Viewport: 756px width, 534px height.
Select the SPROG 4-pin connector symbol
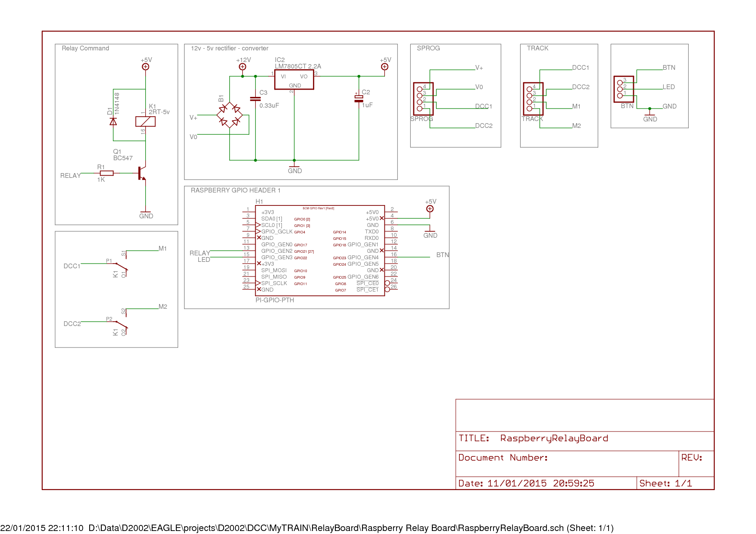423,99
